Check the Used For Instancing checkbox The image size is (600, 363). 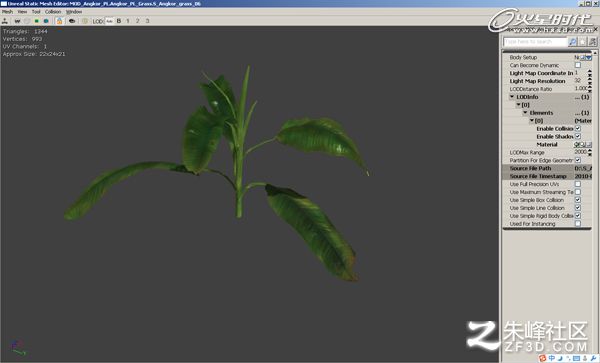tap(578, 224)
